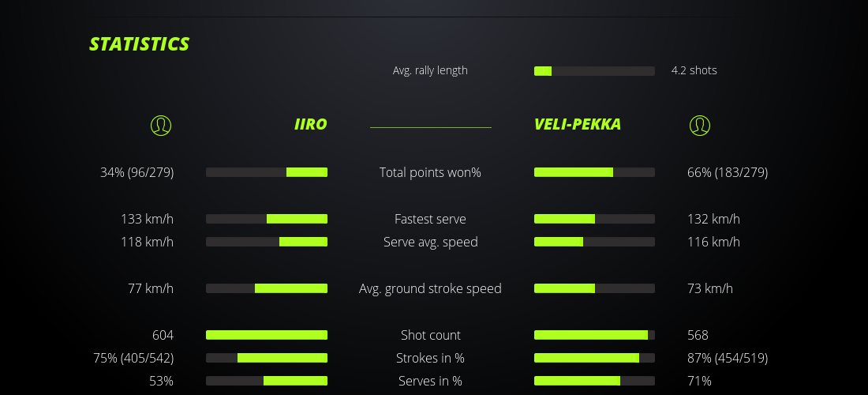The height and width of the screenshot is (395, 868).
Task: Click Iiro's fastest serve bar
Action: (x=267, y=219)
